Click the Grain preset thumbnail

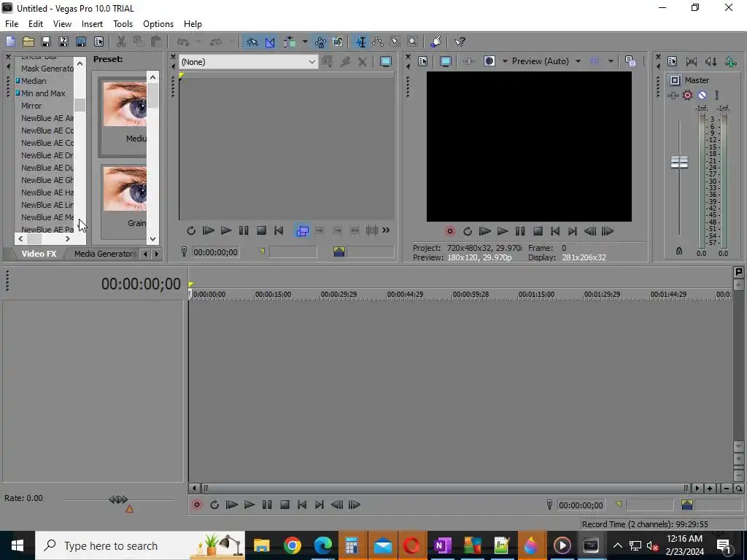(125, 189)
